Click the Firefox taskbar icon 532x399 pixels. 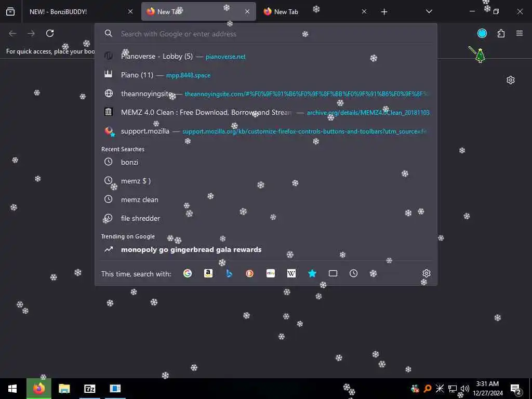click(39, 389)
